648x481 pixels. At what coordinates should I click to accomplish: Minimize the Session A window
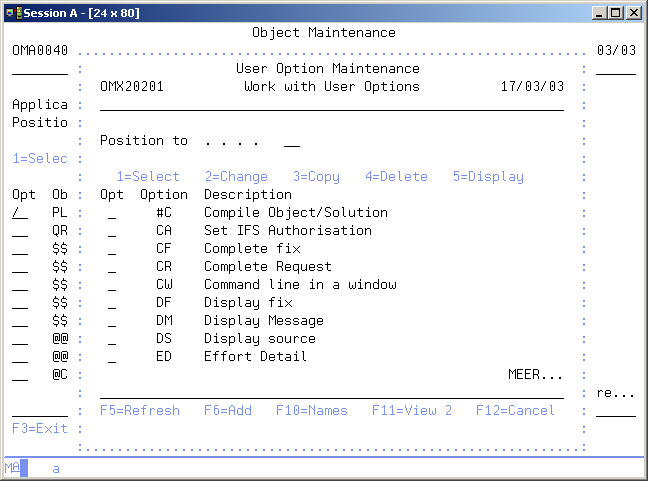click(598, 11)
